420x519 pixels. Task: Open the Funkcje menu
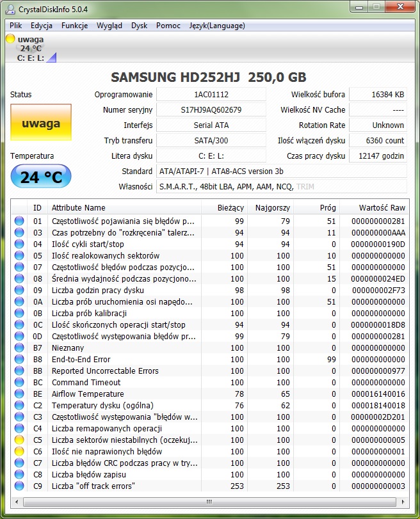point(74,26)
